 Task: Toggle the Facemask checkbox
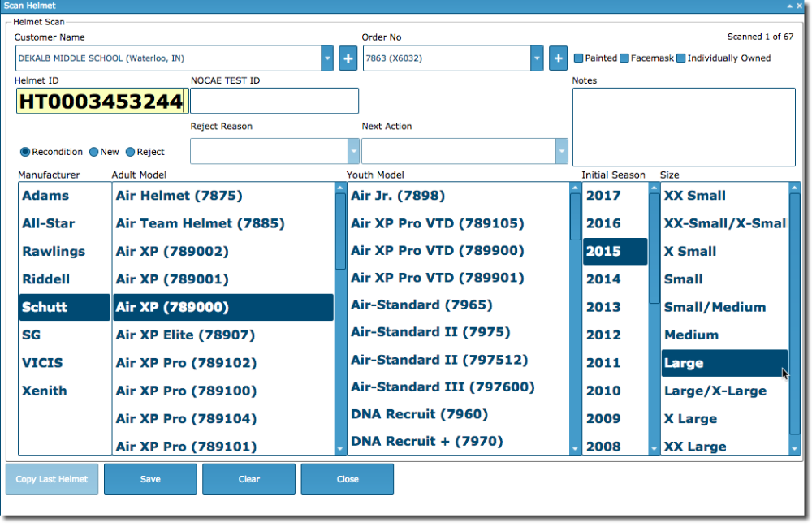624,58
